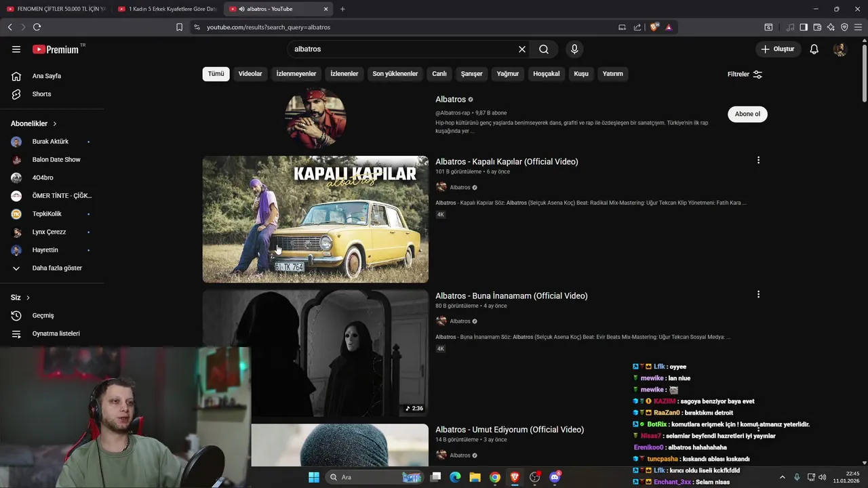The image size is (868, 488).
Task: Open the browser main menu
Action: 859,27
